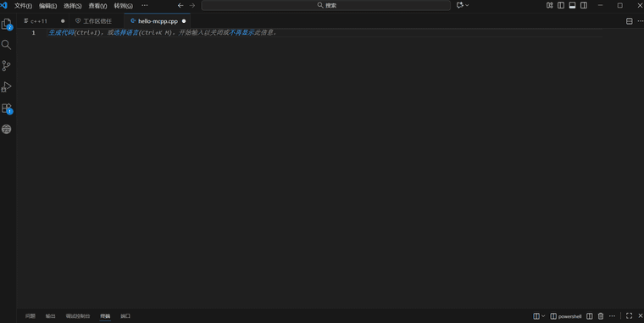The width and height of the screenshot is (644, 323).
Task: Open the 选择 menu
Action: 72,6
